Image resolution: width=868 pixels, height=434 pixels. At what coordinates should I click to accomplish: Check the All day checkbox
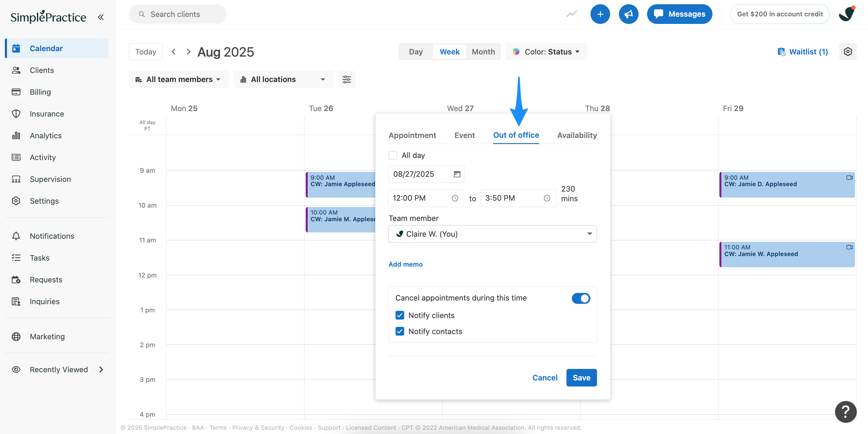pyautogui.click(x=393, y=155)
